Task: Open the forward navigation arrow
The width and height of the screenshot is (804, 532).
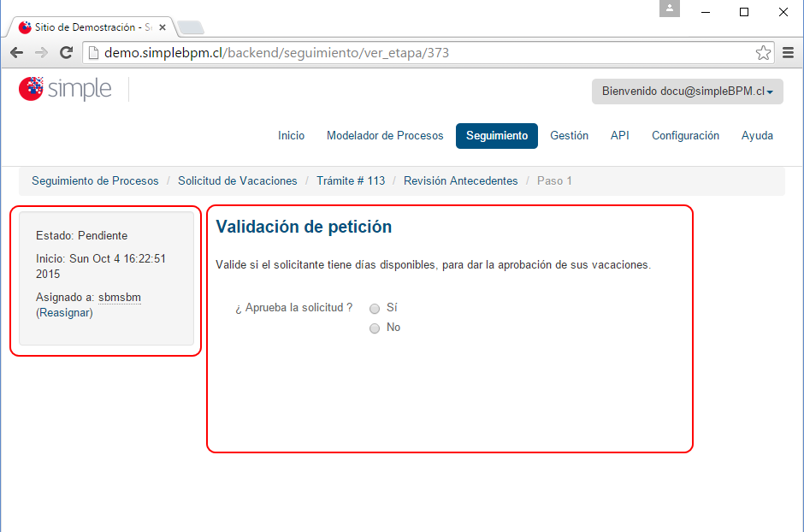Action: click(x=40, y=52)
